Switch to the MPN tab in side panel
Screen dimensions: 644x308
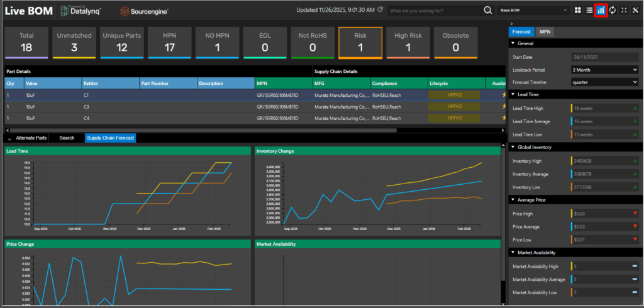(x=545, y=31)
